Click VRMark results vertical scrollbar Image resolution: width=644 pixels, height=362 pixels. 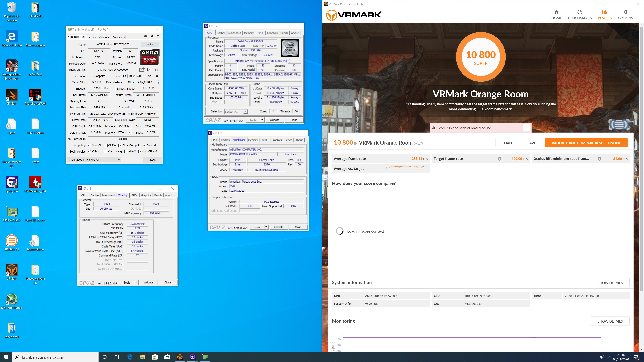[x=641, y=159]
